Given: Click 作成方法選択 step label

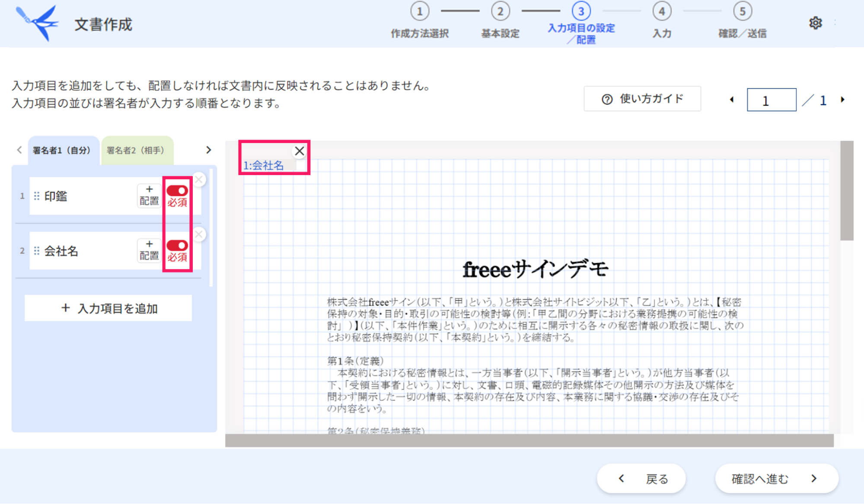Looking at the screenshot, I should coord(420,34).
